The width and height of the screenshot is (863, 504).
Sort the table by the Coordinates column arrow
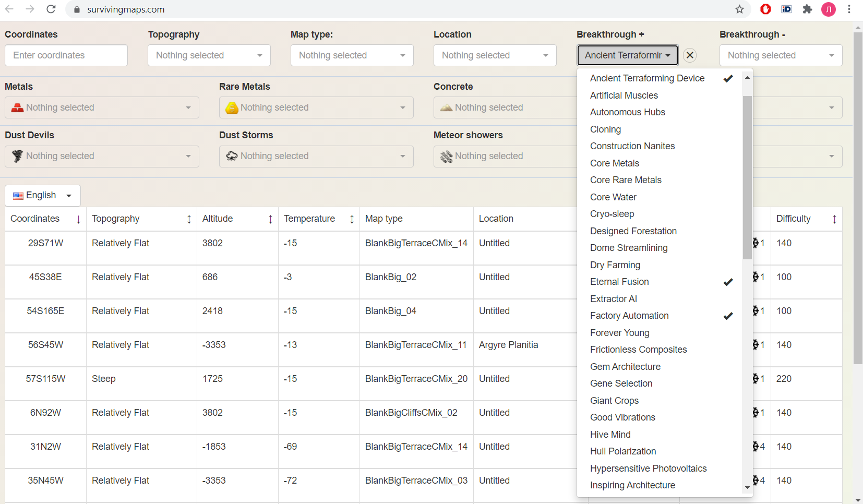78,219
